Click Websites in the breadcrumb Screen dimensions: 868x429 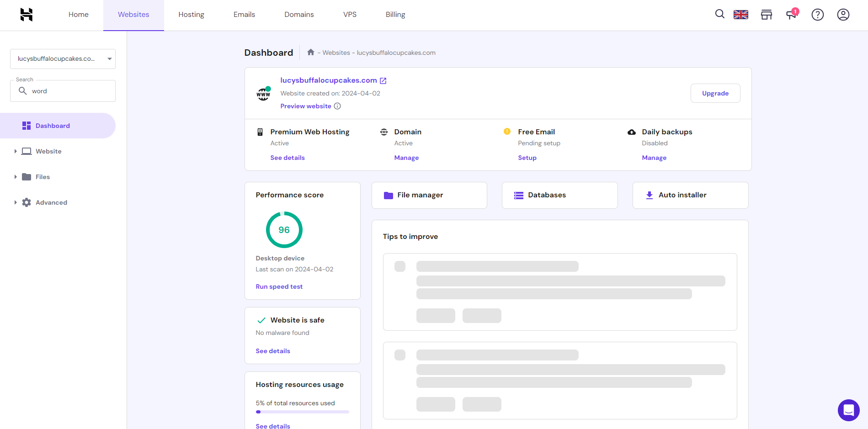(336, 53)
